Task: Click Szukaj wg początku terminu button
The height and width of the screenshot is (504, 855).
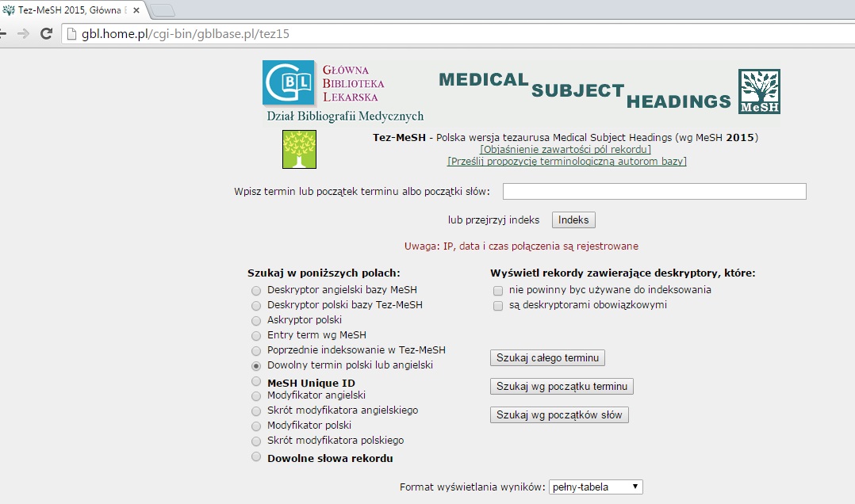Action: [x=562, y=386]
